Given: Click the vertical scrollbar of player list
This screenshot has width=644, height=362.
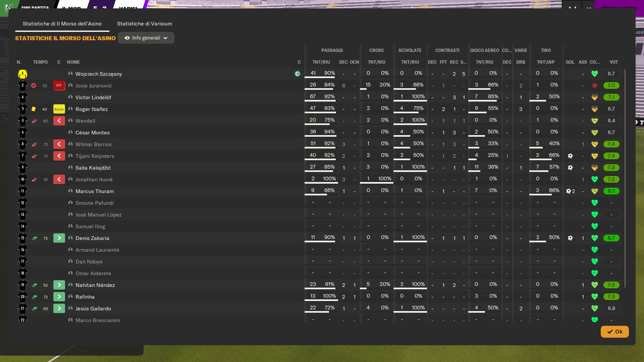Looking at the screenshot, I should (x=625, y=178).
